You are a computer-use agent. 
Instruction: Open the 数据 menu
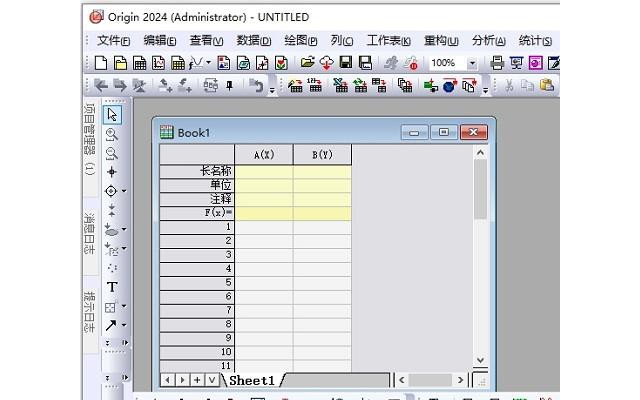pos(254,41)
